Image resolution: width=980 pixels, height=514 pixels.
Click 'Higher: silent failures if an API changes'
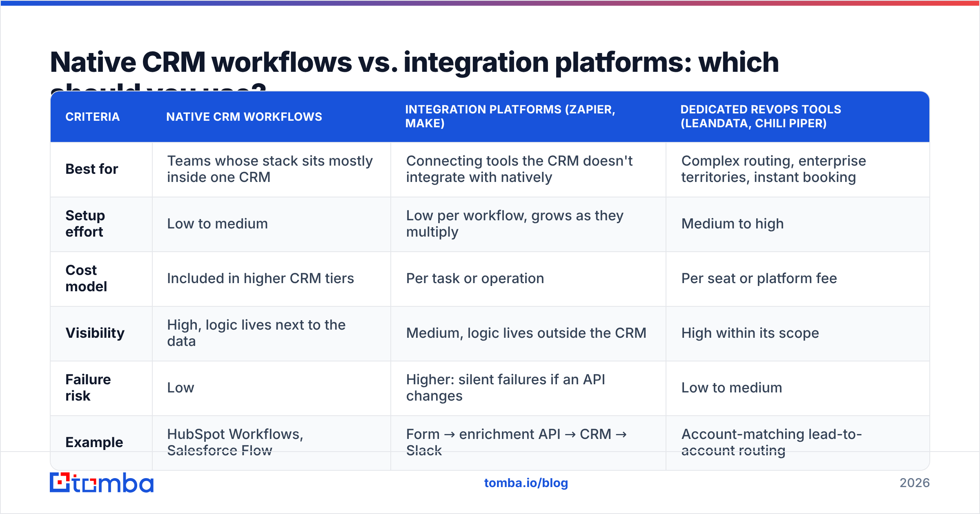coord(506,388)
